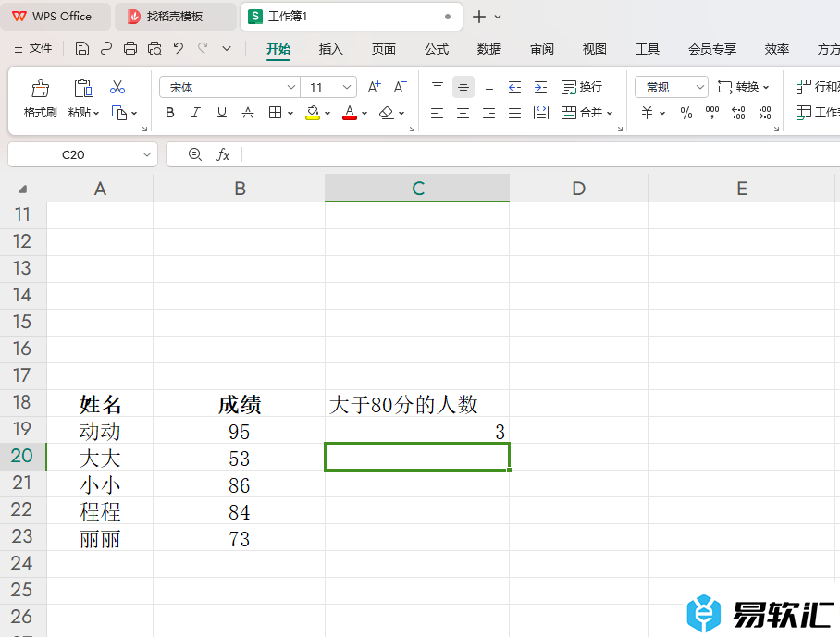Switch to the 插入 Insert tab

pos(330,49)
